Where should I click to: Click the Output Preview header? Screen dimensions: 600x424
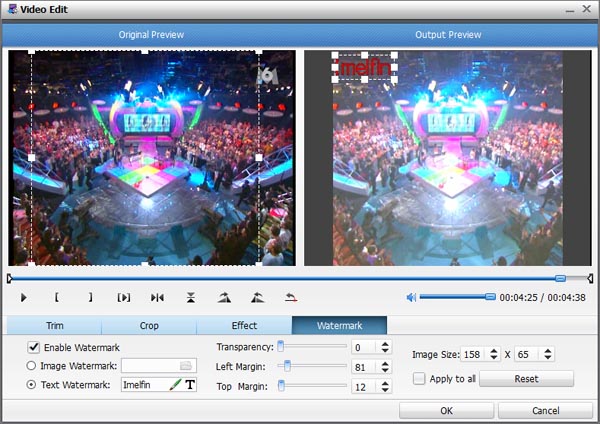point(448,35)
